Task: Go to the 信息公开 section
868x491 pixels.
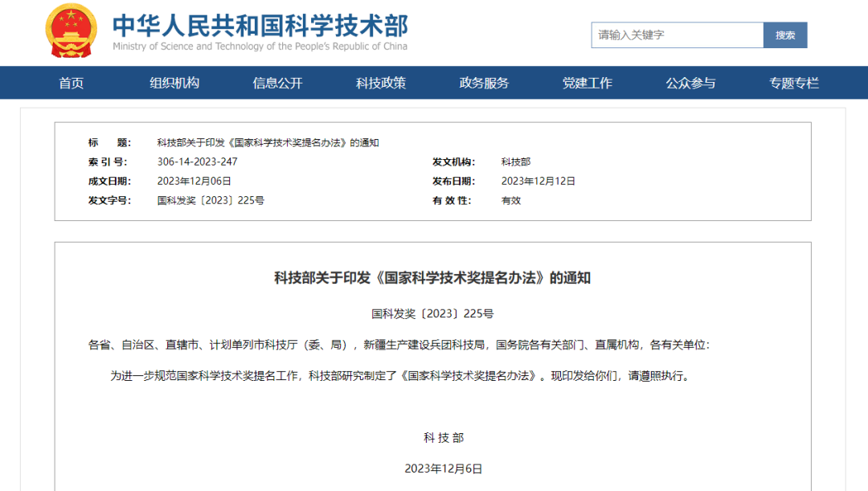Action: coord(277,83)
